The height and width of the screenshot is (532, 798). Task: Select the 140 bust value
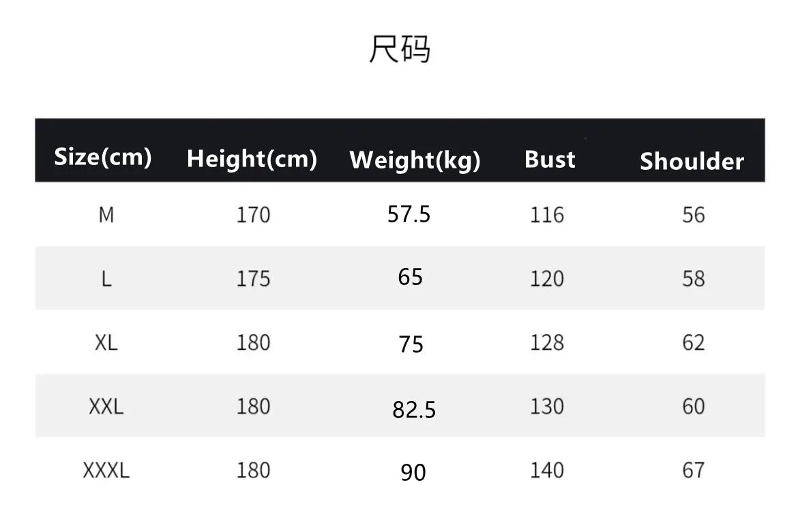click(x=547, y=471)
